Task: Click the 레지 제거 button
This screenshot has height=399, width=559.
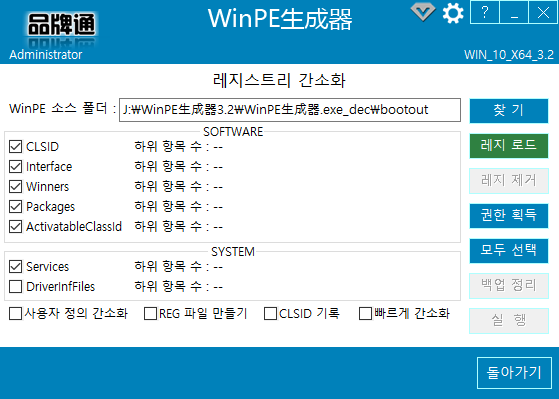Action: point(509,180)
